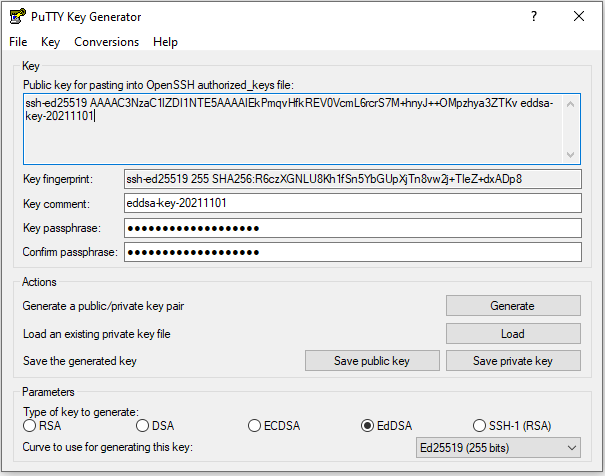605x476 pixels.
Task: Select the EdDSA key type
Action: point(369,426)
